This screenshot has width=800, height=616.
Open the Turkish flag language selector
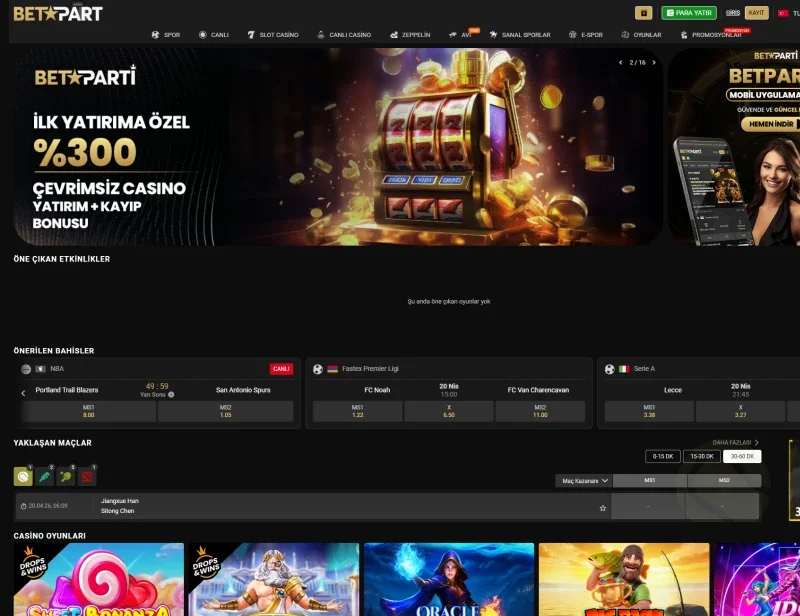pos(783,13)
